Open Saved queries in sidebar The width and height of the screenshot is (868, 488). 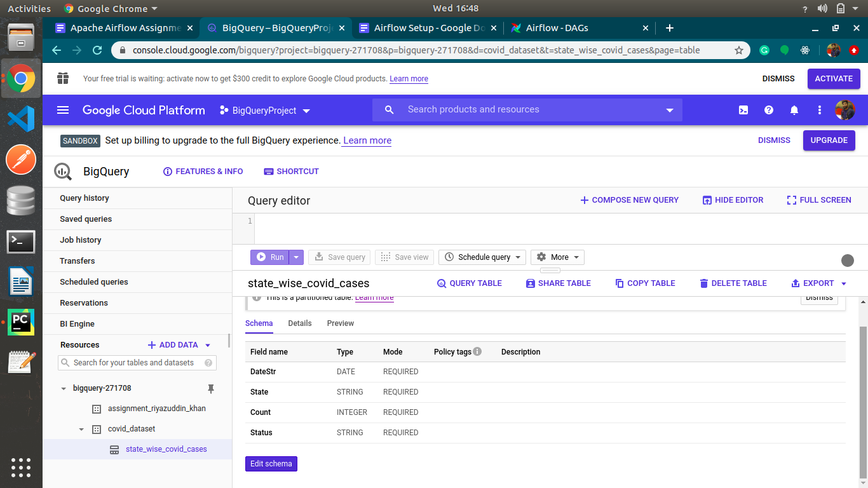86,219
